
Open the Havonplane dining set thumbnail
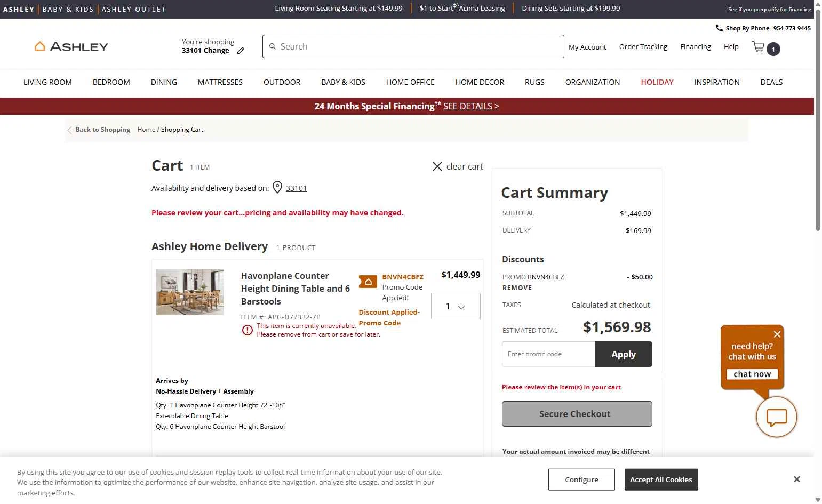click(x=190, y=292)
